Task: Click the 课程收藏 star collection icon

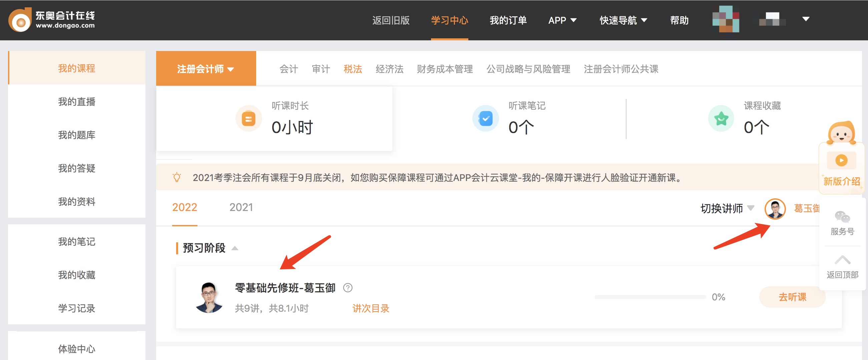Action: (x=721, y=119)
